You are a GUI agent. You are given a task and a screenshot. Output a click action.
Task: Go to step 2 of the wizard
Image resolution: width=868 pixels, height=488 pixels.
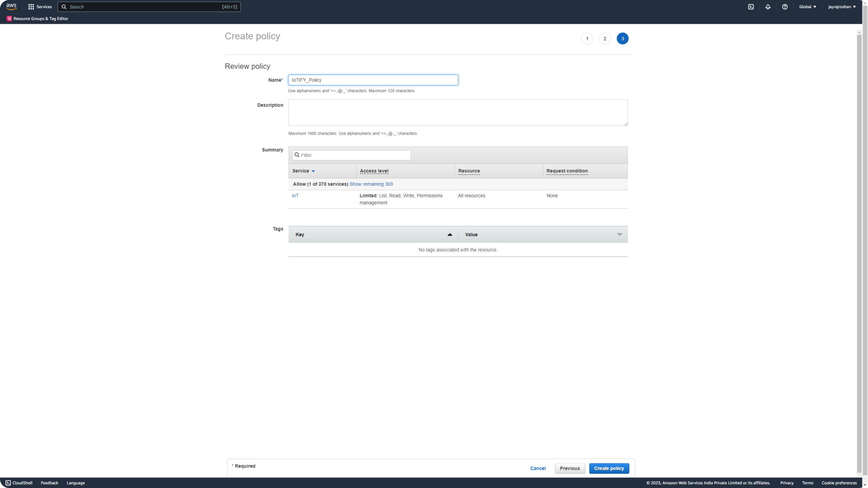pyautogui.click(x=604, y=38)
